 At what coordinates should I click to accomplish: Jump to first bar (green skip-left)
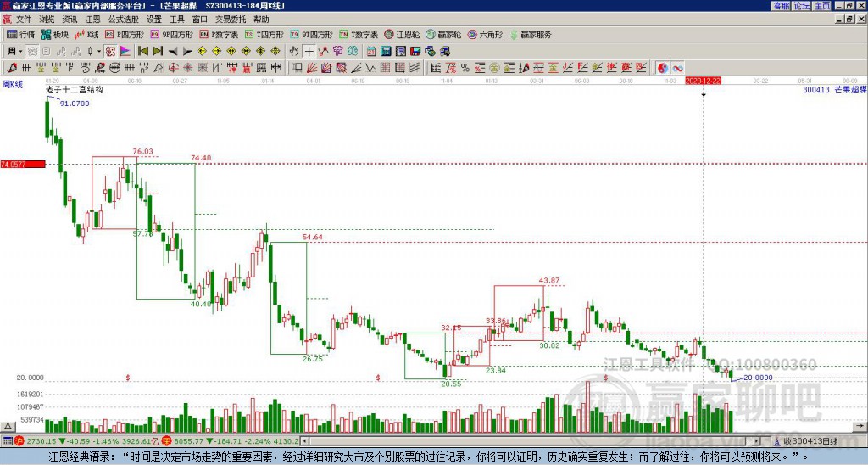click(142, 52)
